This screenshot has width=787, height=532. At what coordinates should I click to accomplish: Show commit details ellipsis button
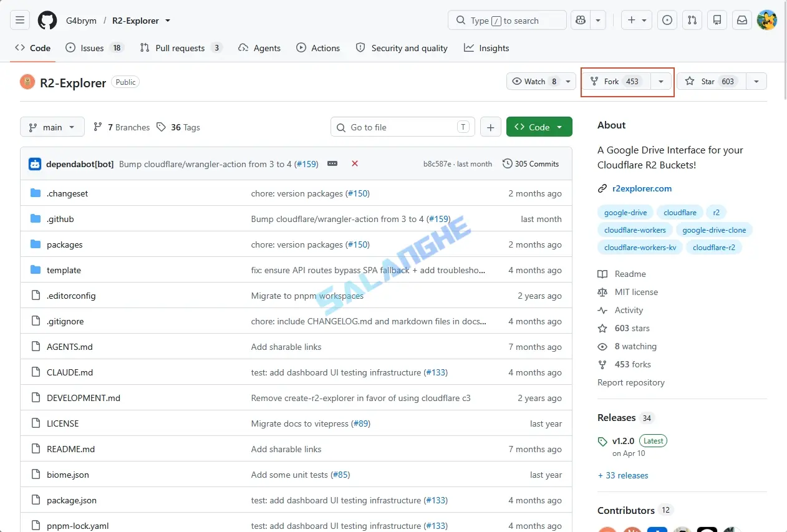click(x=332, y=163)
